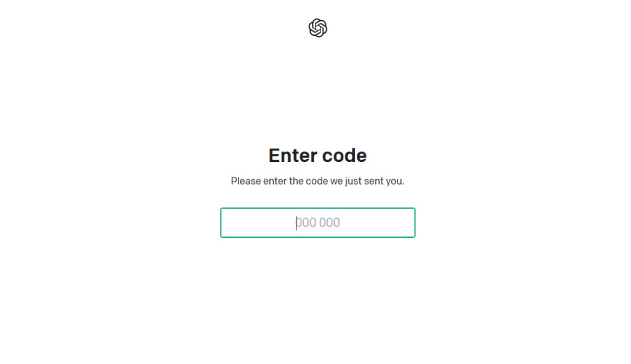Click the left empty area inside code field
Screen dimensions: 631x364
coord(253,222)
